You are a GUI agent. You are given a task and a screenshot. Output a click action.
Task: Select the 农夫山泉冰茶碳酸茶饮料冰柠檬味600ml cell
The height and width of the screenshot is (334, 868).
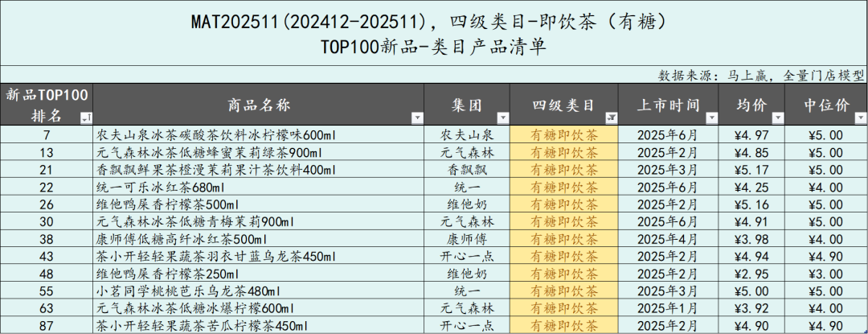coord(209,134)
